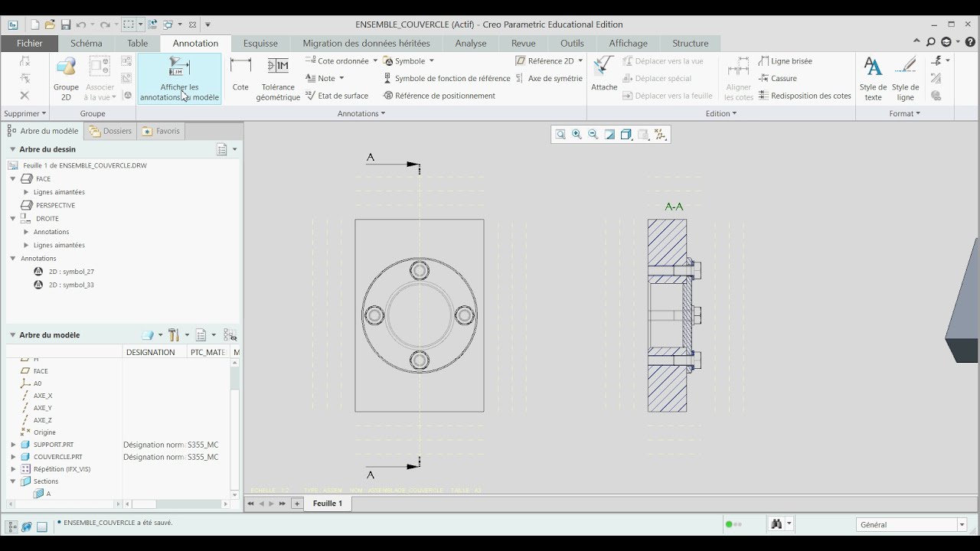Click the New file icon in quick access toolbar
The image size is (980, 551).
(x=34, y=24)
